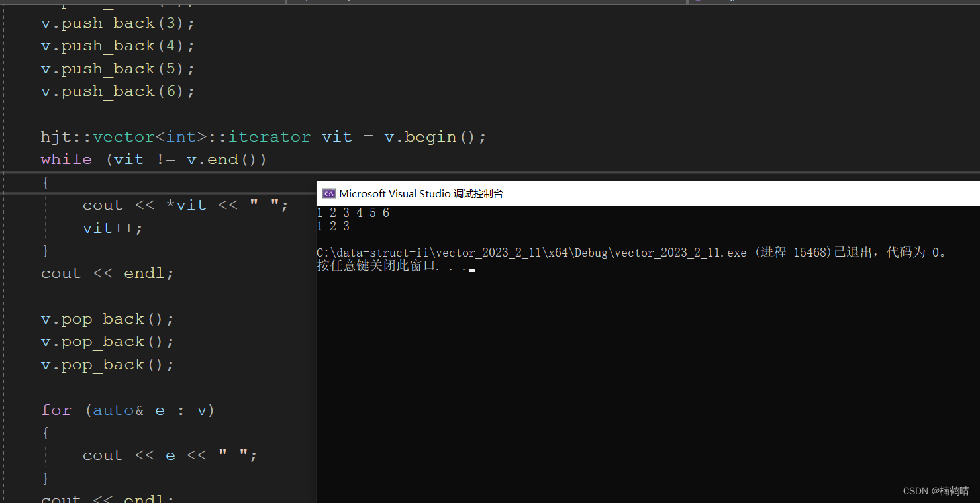
Task: Click the while (vit != v.end()) line
Action: [x=154, y=160]
